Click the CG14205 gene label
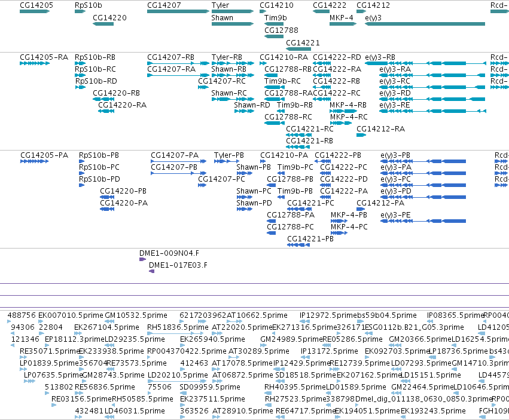 [x=36, y=5]
